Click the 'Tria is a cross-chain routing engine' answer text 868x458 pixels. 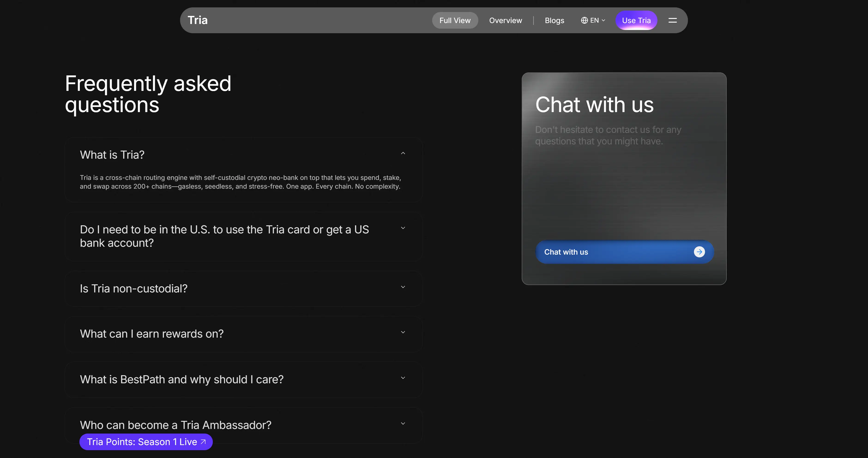240,182
